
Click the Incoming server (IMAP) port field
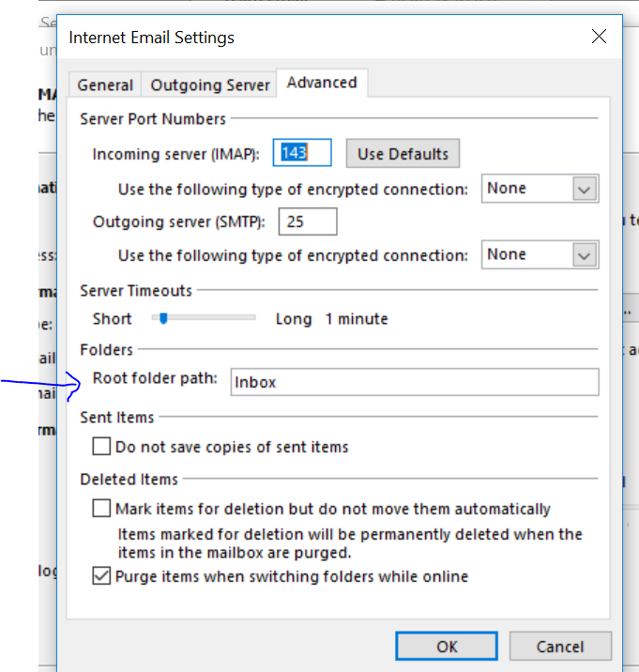click(x=302, y=153)
